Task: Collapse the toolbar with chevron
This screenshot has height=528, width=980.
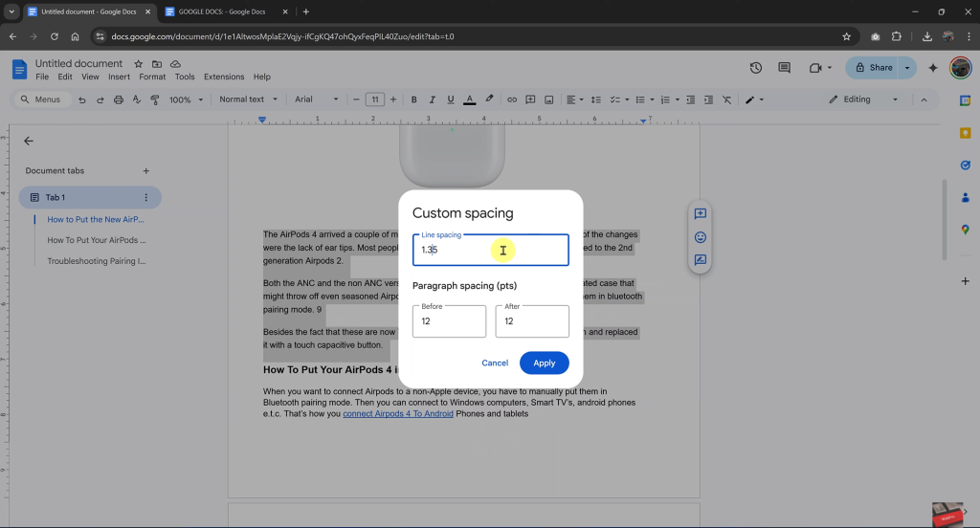Action: click(924, 100)
